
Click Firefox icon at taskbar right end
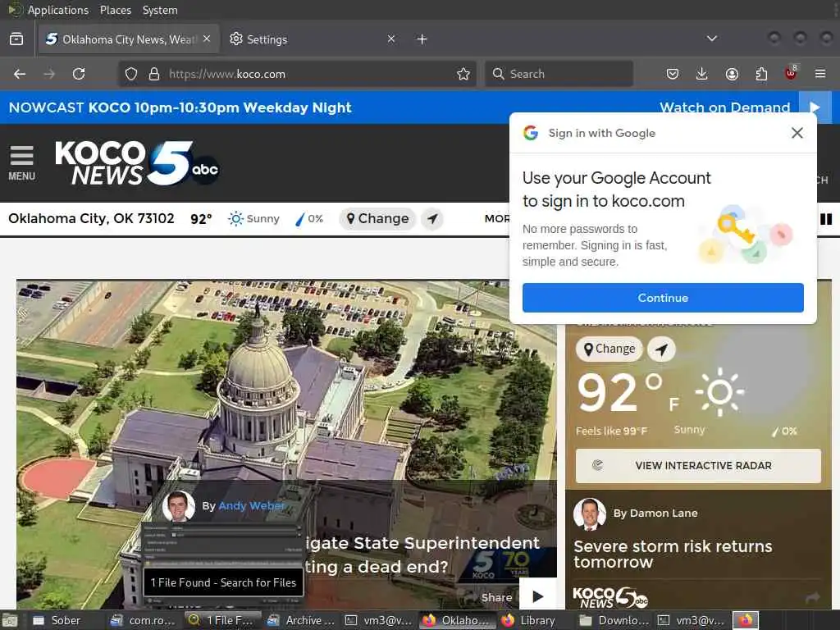(746, 620)
